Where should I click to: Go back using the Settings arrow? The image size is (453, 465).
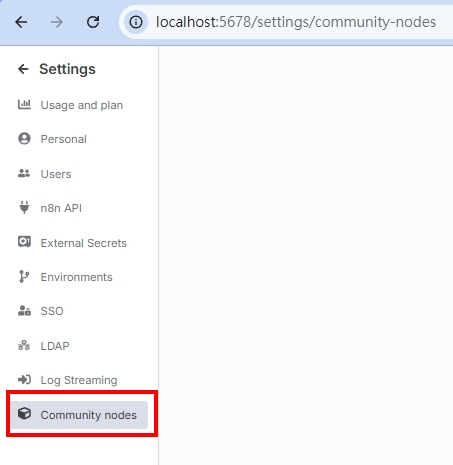23,69
